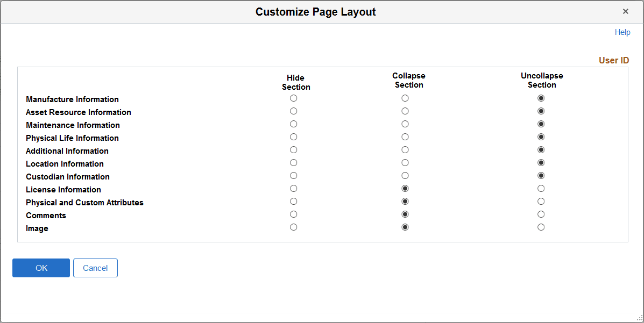Collapse the Custodian Information section
The height and width of the screenshot is (323, 644).
(x=405, y=175)
